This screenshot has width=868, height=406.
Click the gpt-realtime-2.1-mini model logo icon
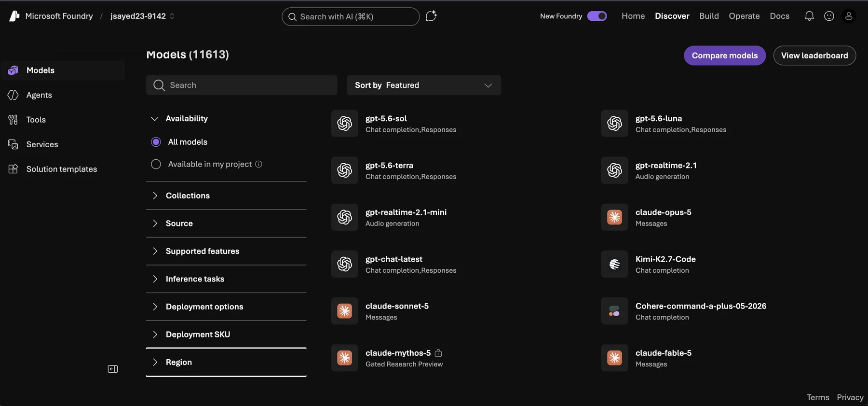coord(344,217)
